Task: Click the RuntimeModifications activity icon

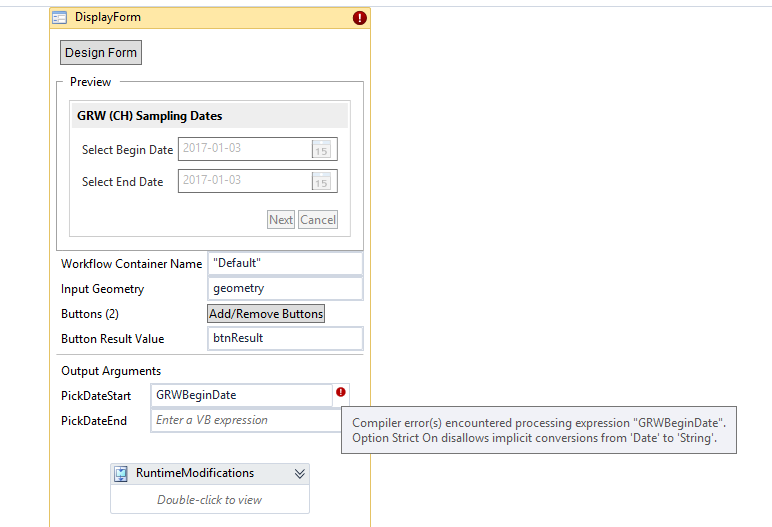Action: (x=121, y=474)
